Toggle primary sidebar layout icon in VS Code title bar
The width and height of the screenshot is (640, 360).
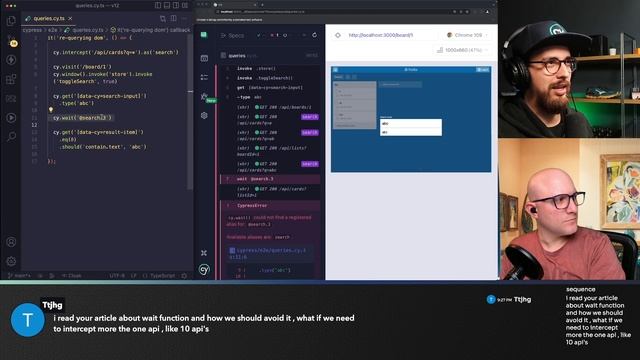tap(158, 5)
